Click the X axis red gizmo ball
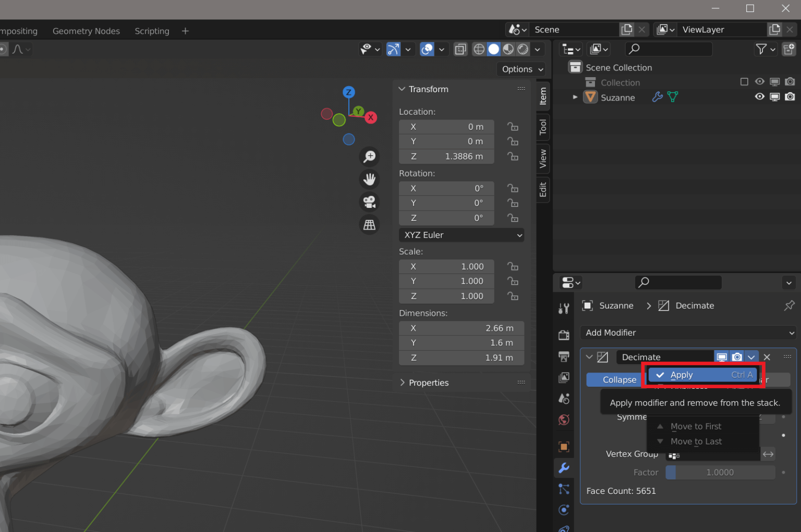Screen dimensions: 801x532 click(371, 117)
